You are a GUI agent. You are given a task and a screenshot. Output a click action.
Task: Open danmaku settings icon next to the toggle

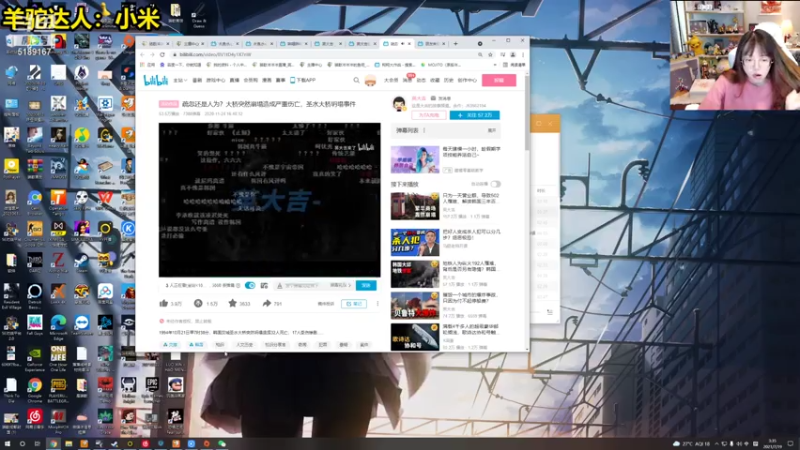[264, 285]
